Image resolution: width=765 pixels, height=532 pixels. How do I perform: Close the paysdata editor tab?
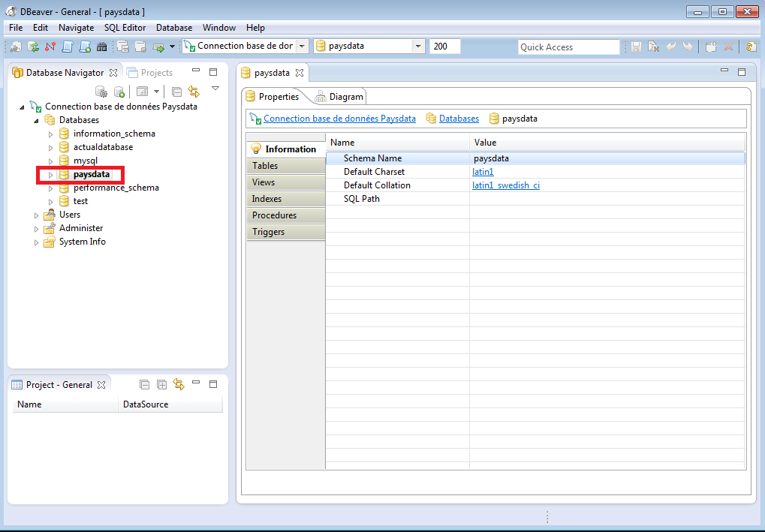click(x=300, y=73)
